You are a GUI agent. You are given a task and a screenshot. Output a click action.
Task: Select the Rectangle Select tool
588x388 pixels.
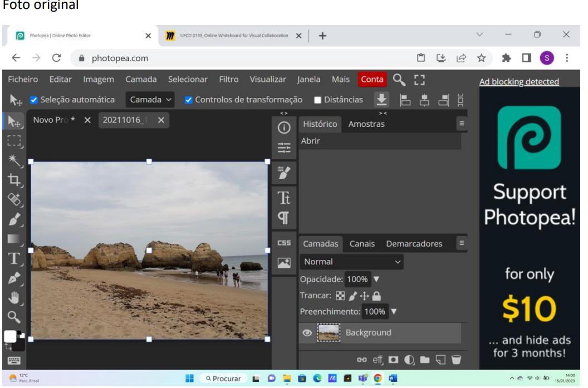(x=11, y=140)
